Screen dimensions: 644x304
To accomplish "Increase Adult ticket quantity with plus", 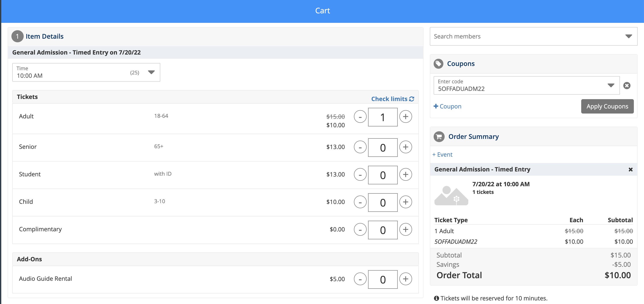I will click(x=406, y=117).
